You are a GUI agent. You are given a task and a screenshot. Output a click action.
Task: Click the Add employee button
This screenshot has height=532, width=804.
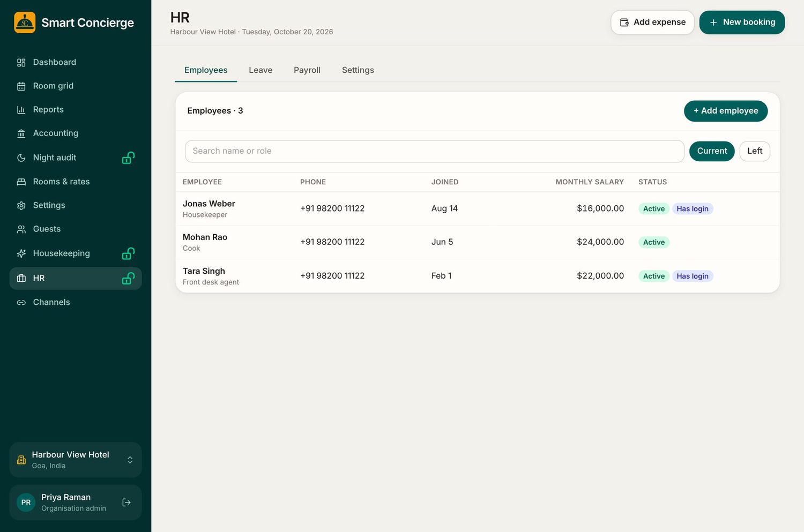pos(726,111)
